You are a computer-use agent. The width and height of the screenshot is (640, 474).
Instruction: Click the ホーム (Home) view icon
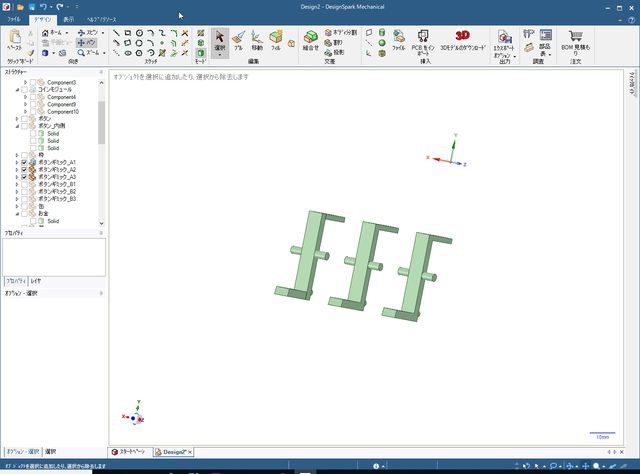coord(45,33)
